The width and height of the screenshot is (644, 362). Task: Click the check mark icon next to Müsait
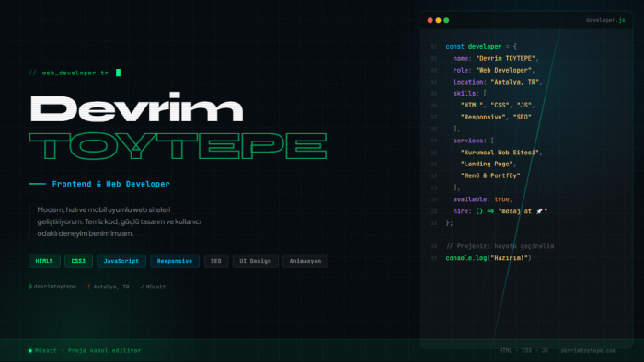click(142, 287)
